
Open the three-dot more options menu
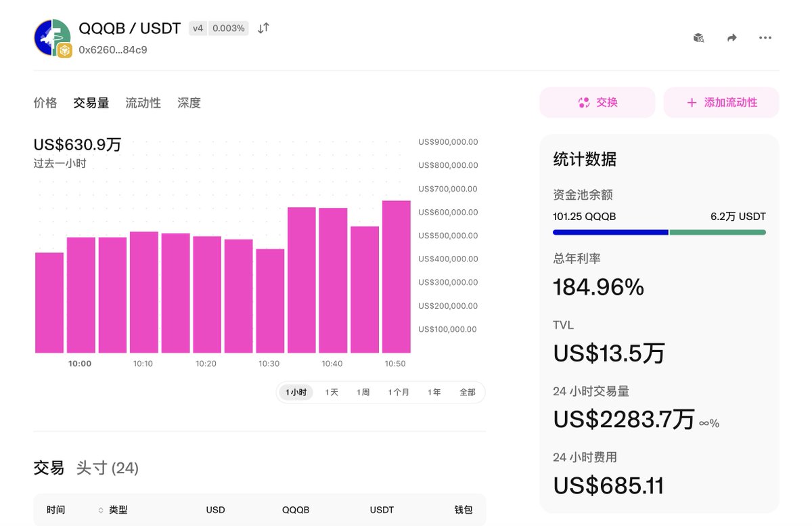765,38
